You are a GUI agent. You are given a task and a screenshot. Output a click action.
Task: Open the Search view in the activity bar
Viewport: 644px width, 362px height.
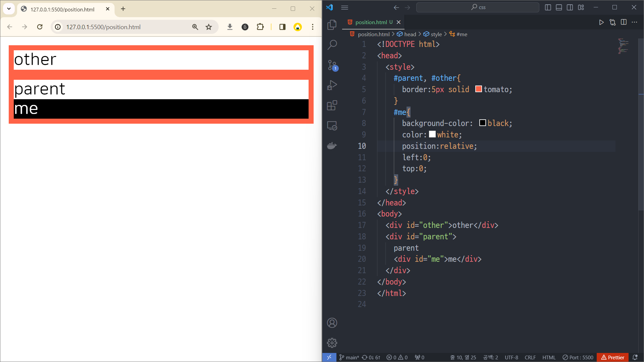pyautogui.click(x=332, y=45)
